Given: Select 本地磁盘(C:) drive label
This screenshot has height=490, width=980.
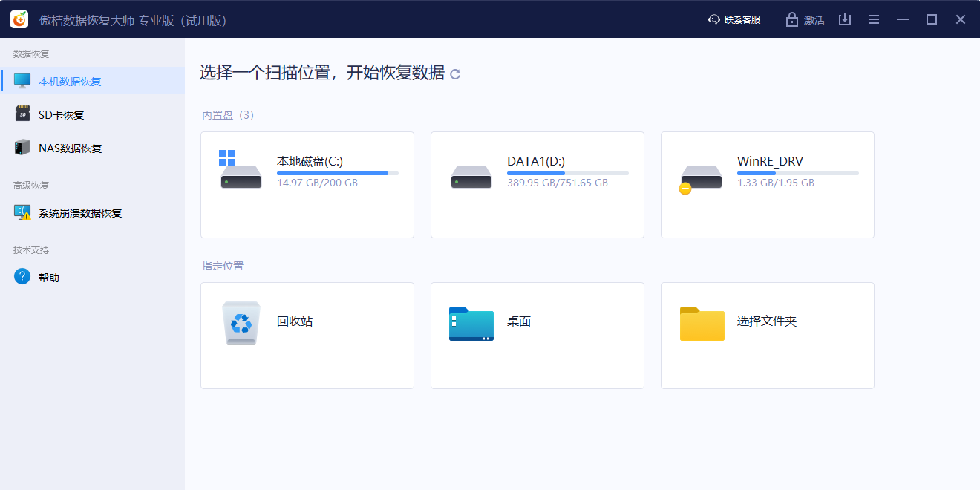Looking at the screenshot, I should (x=310, y=161).
